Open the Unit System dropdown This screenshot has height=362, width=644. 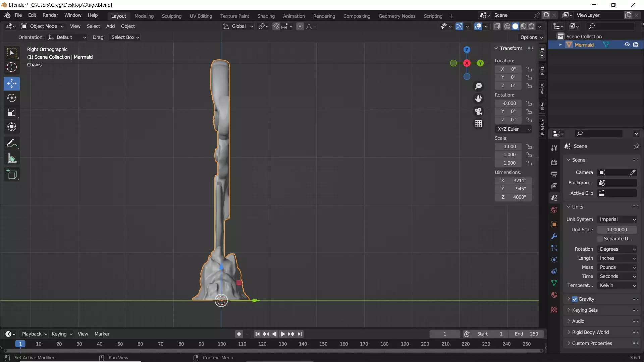click(x=617, y=219)
